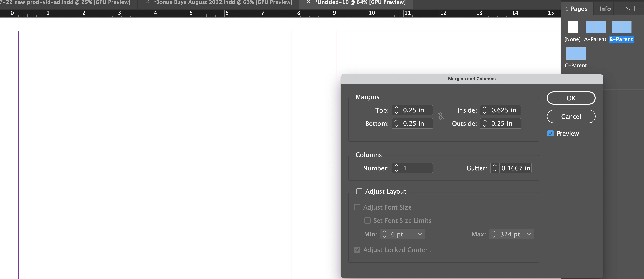The image size is (644, 279).
Task: Click the C-Parent spread thumbnail
Action: 576,53
